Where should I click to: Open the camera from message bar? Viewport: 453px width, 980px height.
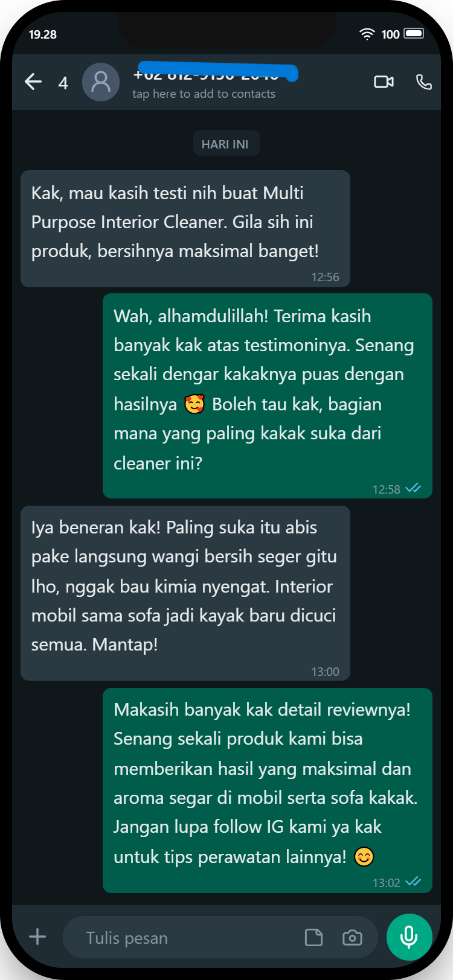point(352,937)
